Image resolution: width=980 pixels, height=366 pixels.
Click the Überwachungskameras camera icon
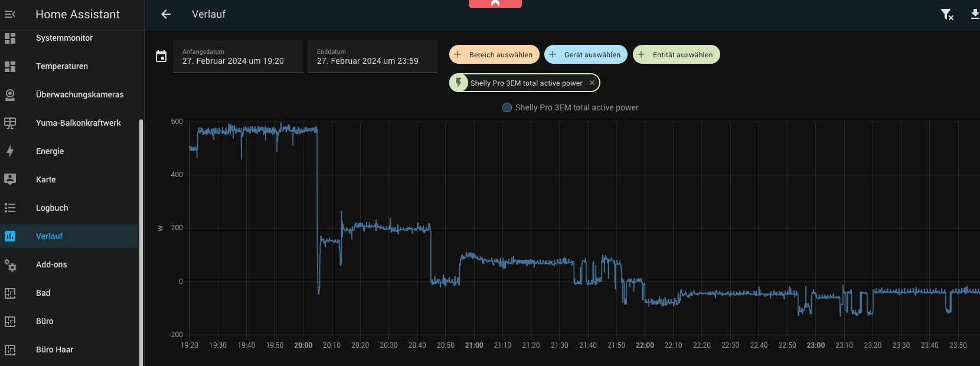click(x=10, y=94)
